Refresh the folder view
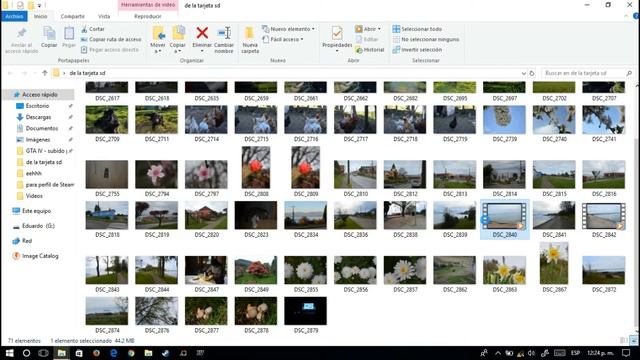Image resolution: width=640 pixels, height=360 pixels. tap(532, 73)
